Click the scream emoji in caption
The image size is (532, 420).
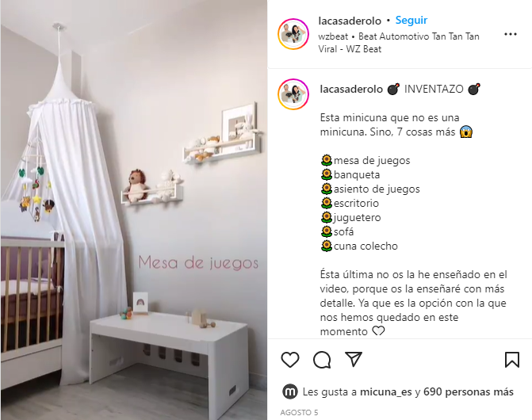tap(466, 132)
